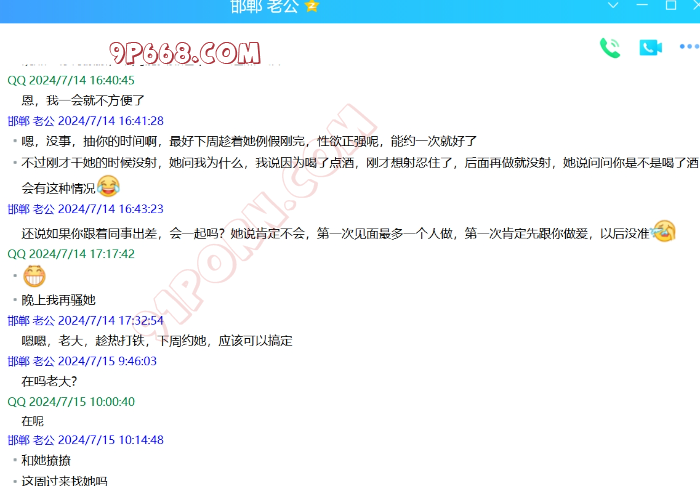
Task: Click the chat title 邯郸 老公
Action: coord(263,6)
